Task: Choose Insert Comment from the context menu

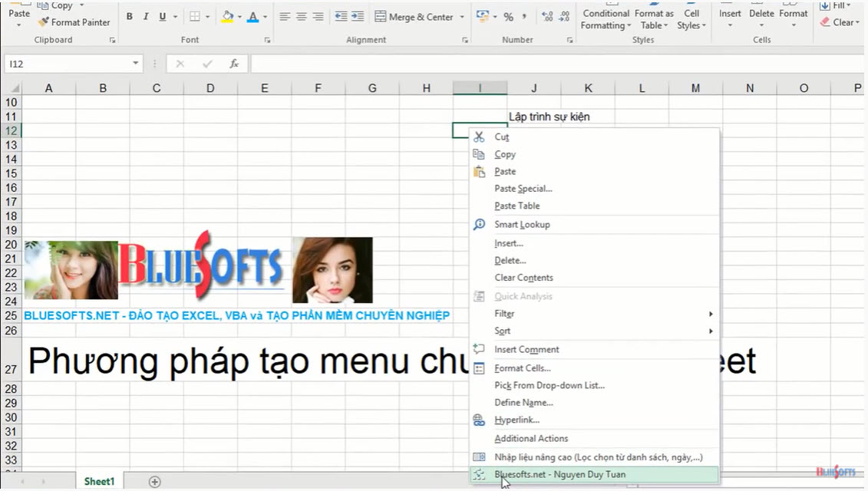Action: (526, 350)
